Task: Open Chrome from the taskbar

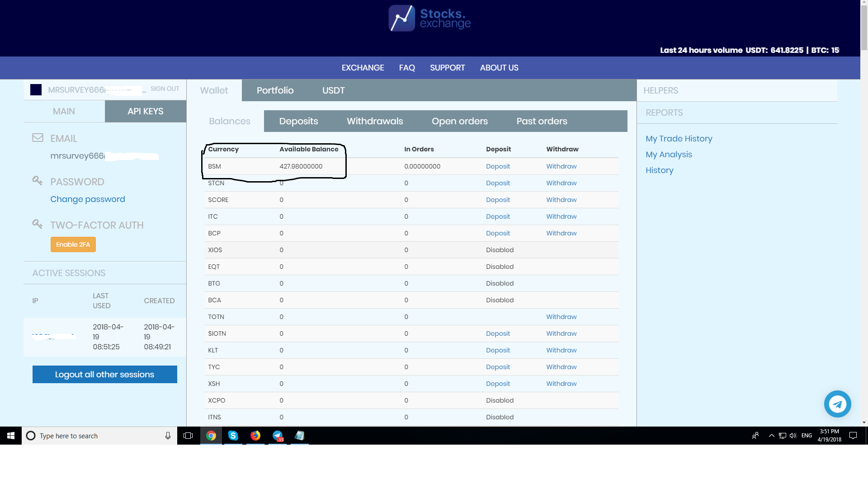Action: (x=211, y=436)
